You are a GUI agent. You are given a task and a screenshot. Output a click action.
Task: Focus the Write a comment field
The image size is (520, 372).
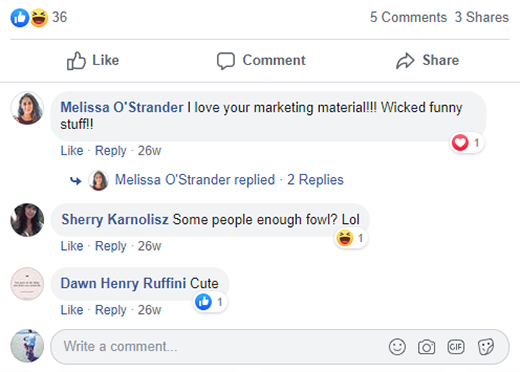click(280, 347)
